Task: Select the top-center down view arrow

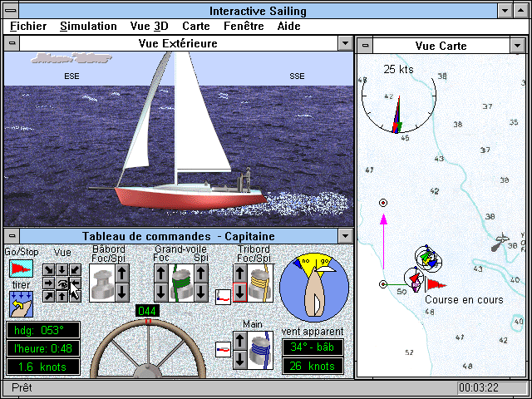Action: pos(62,270)
